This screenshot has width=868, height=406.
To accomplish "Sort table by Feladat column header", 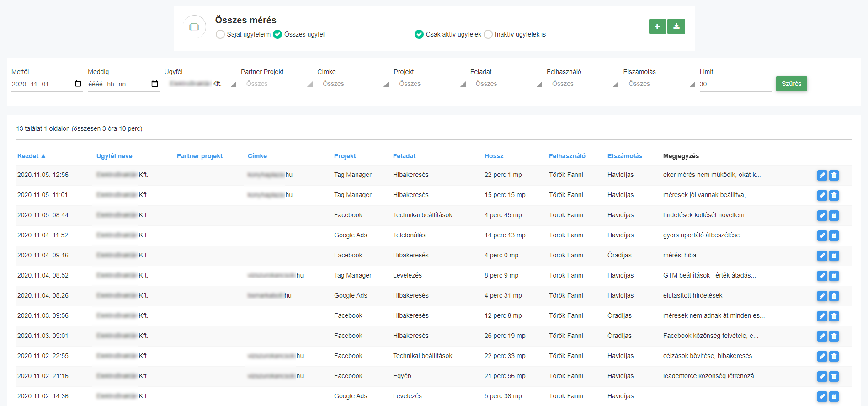I will (404, 156).
